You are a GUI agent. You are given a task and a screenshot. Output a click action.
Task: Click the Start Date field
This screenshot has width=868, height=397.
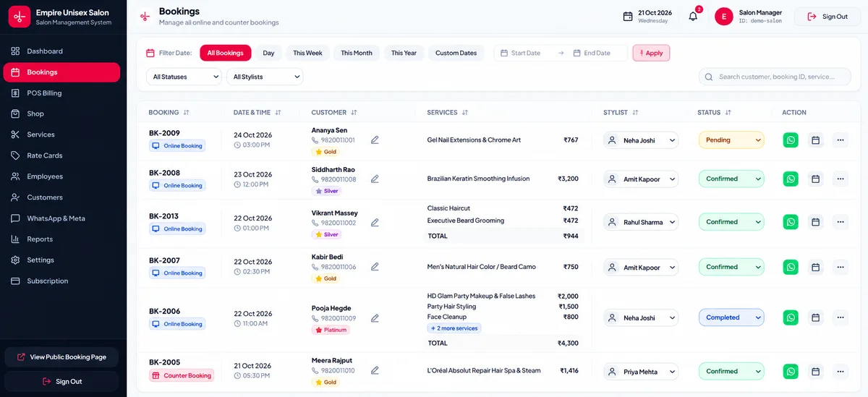coord(526,53)
